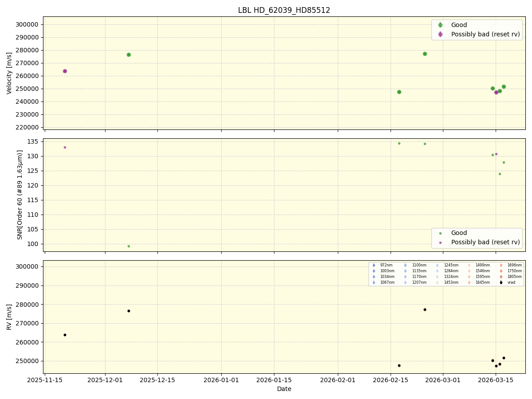Select the purple velocity point near 2025-11-20
The image size is (532, 399).
click(x=65, y=71)
